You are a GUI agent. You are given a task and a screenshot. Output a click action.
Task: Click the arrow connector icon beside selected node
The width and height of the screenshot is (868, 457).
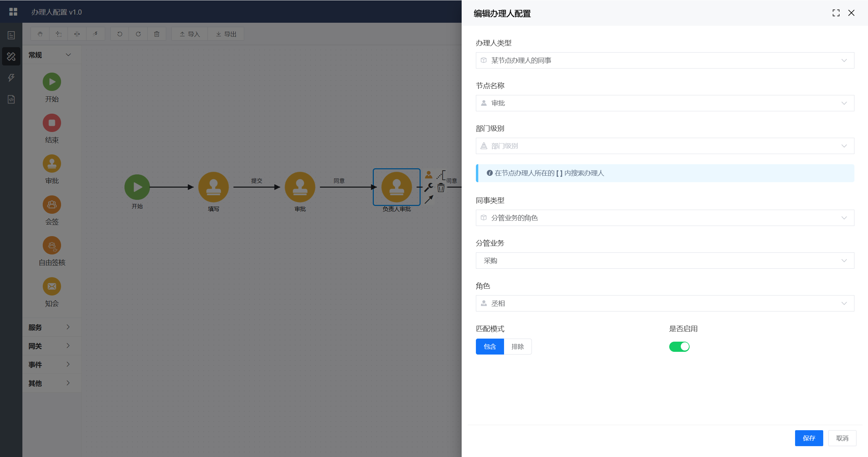429,199
